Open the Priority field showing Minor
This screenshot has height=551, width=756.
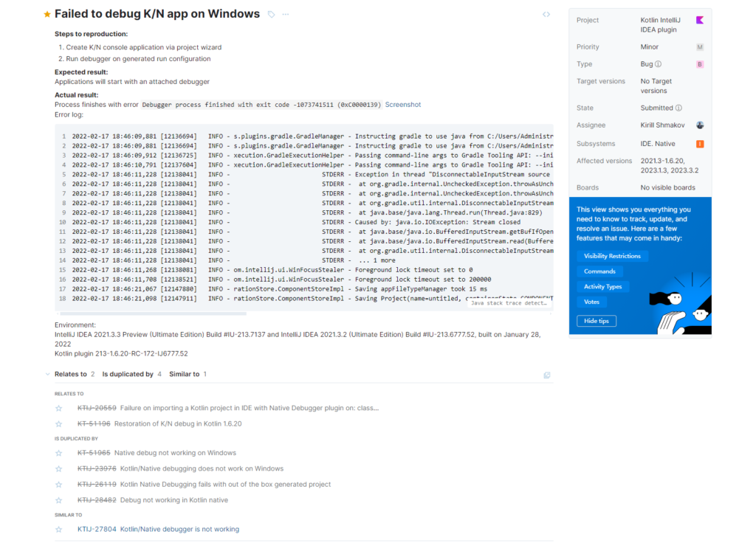(649, 47)
